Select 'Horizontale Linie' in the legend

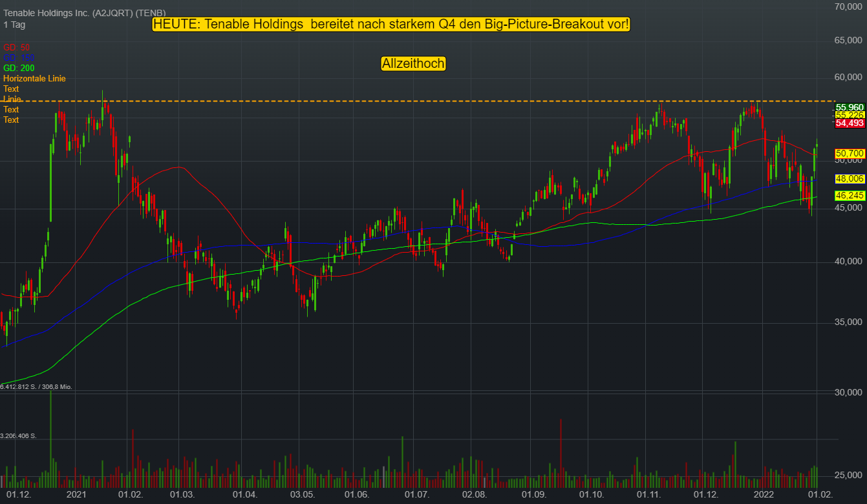click(x=34, y=78)
